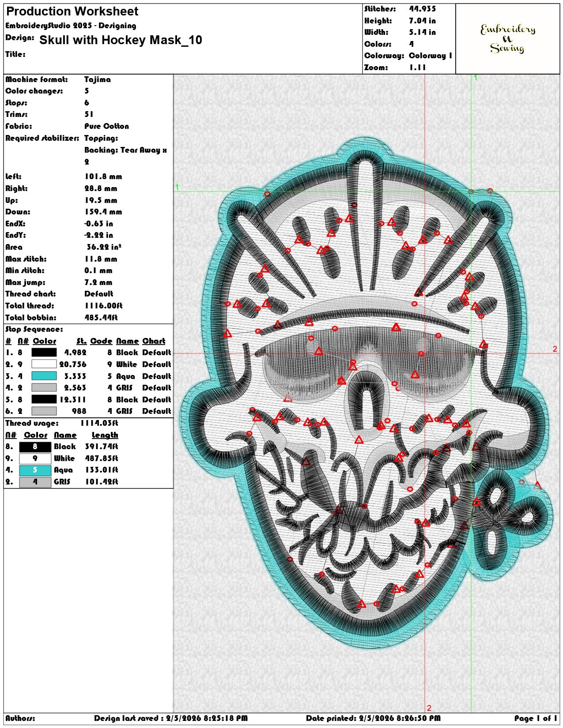The width and height of the screenshot is (563, 728).
Task: Click stitch count '4,982' in stop row 1
Action: coord(76,353)
